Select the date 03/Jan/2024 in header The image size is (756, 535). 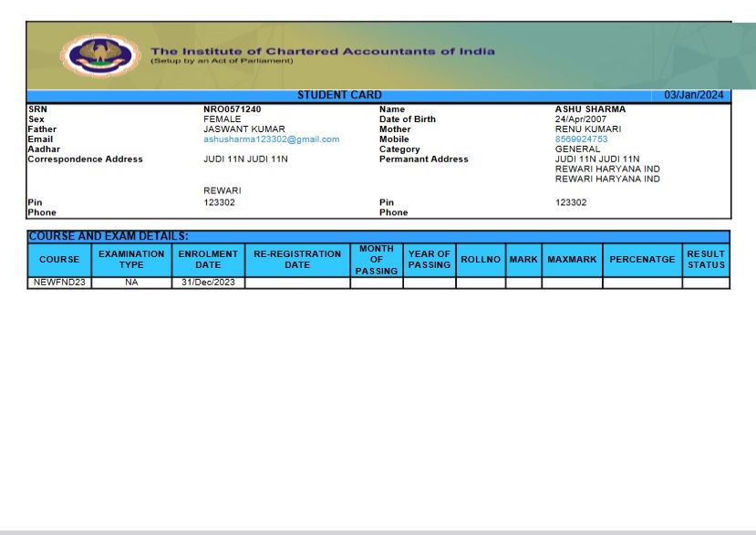pos(693,96)
